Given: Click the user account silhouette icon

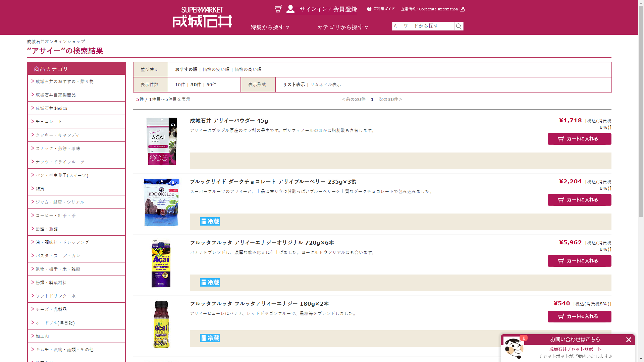Looking at the screenshot, I should tap(290, 9).
